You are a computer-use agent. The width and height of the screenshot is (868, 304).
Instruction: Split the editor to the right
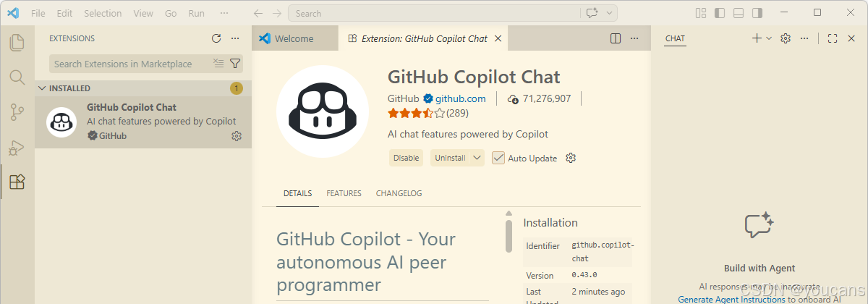pyautogui.click(x=616, y=38)
